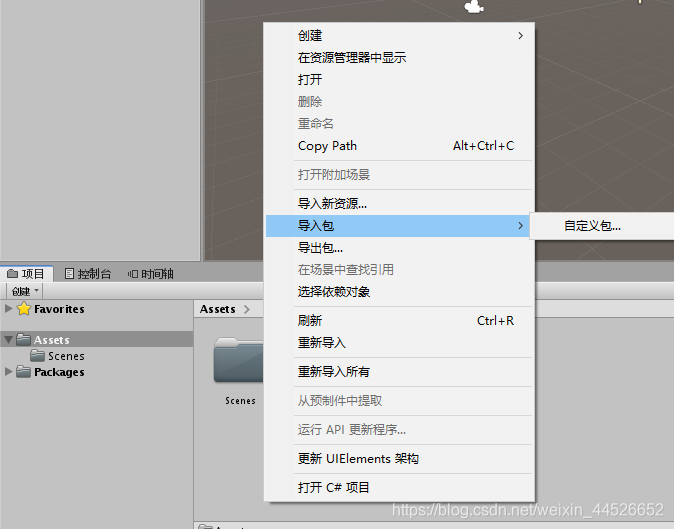Collapse the Assets tree arrow
674x529 pixels.
[8, 339]
